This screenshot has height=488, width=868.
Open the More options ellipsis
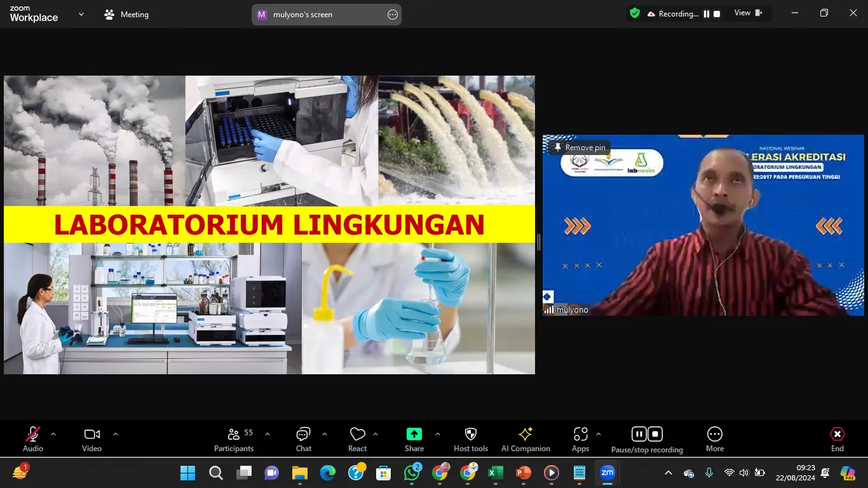pyautogui.click(x=715, y=438)
